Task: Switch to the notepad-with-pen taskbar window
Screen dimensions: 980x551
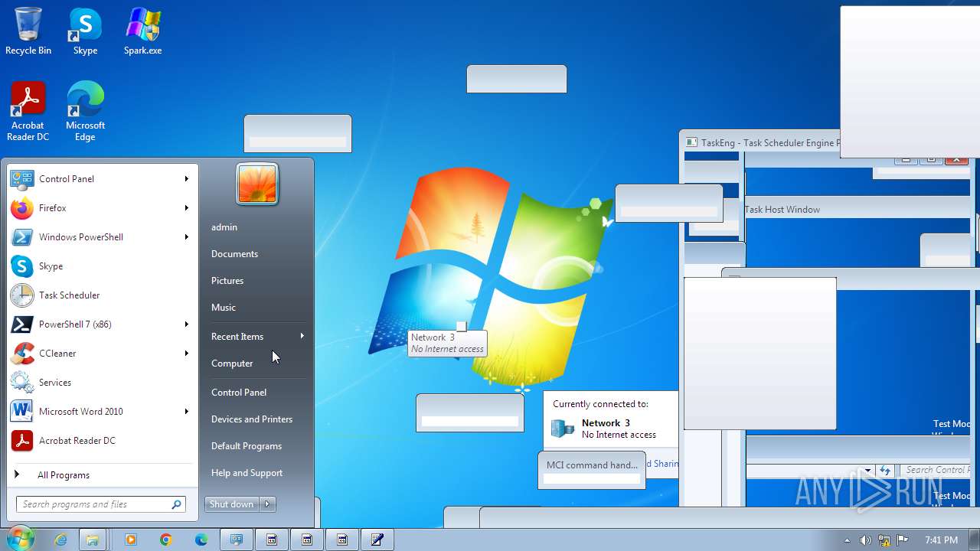Action: pos(377,540)
